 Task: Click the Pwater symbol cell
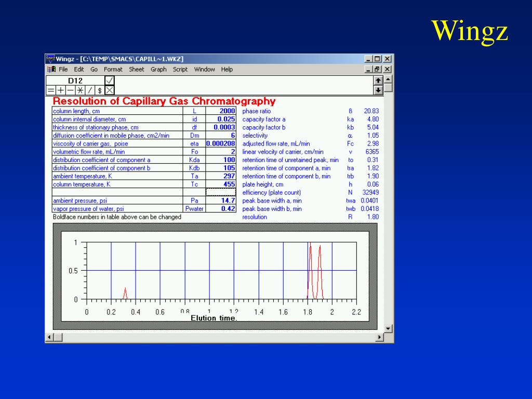coord(194,209)
